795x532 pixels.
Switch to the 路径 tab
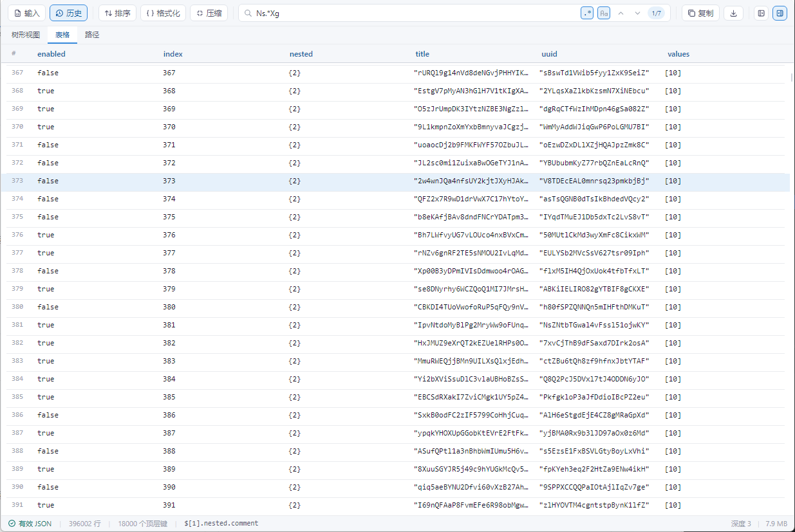[x=92, y=35]
